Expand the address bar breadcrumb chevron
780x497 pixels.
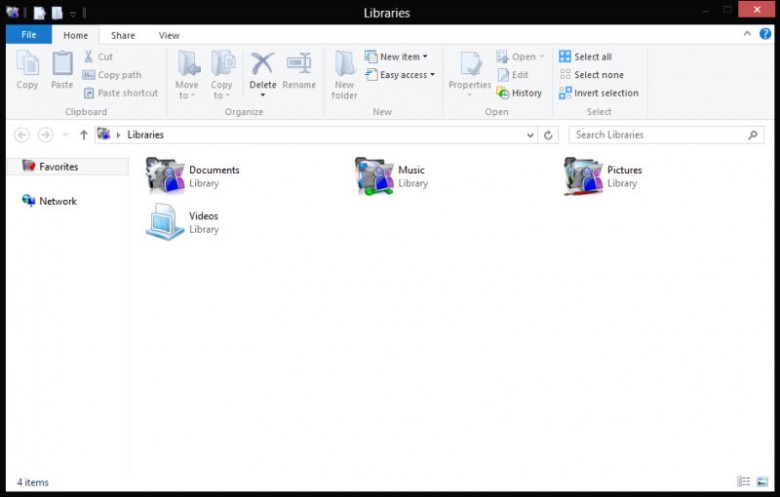[118, 135]
